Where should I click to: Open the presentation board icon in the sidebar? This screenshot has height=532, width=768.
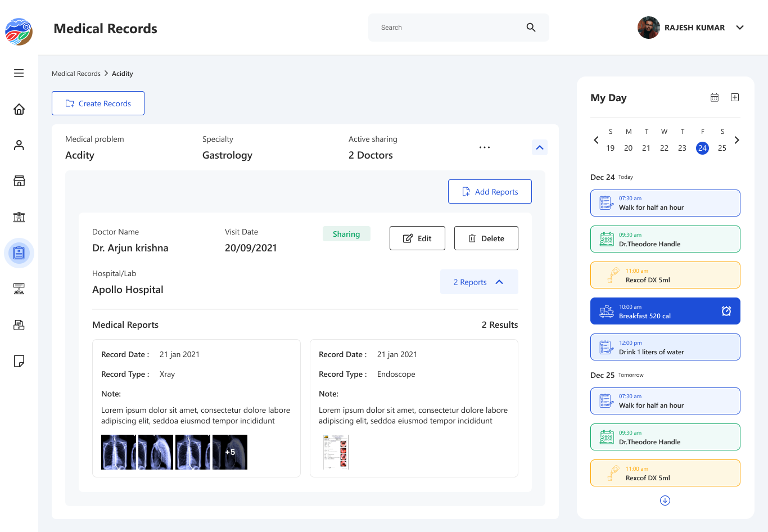pos(19,289)
